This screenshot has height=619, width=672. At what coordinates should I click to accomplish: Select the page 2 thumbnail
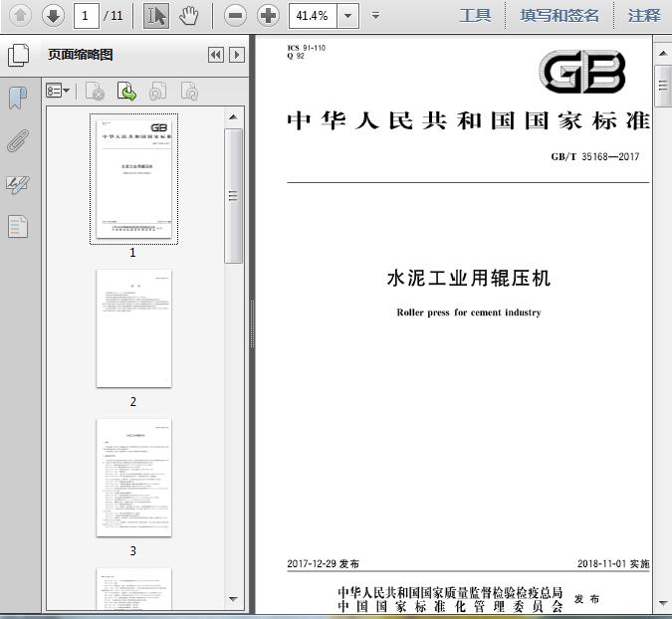pyautogui.click(x=133, y=328)
